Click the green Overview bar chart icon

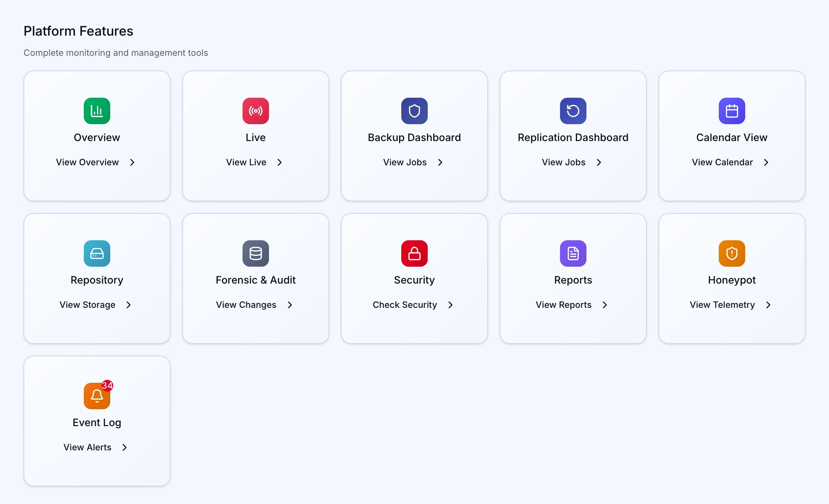[97, 111]
